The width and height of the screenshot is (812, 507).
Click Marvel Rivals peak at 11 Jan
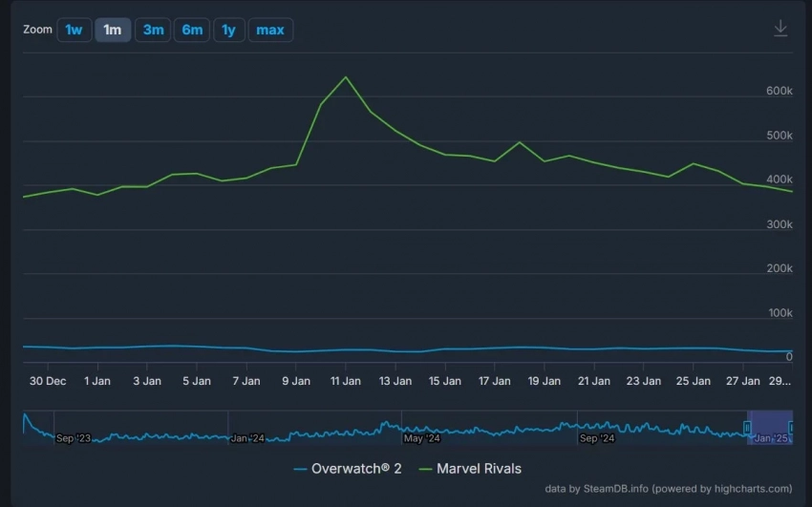click(x=345, y=77)
